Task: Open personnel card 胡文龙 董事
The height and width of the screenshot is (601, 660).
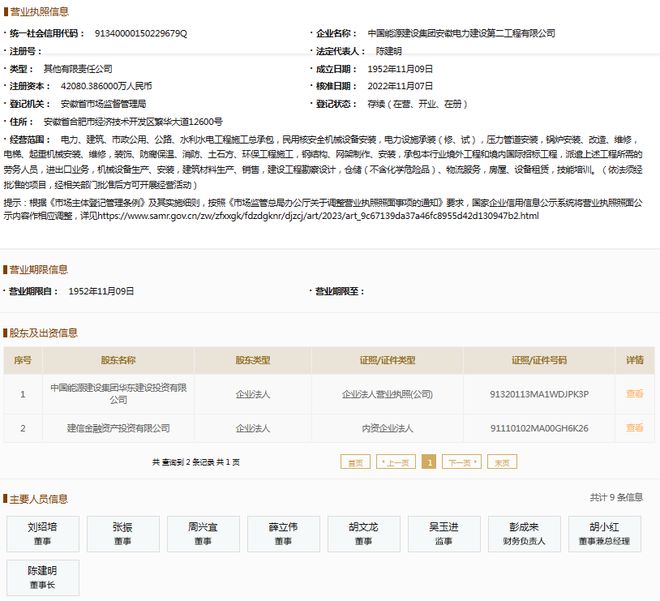Action: pos(364,534)
